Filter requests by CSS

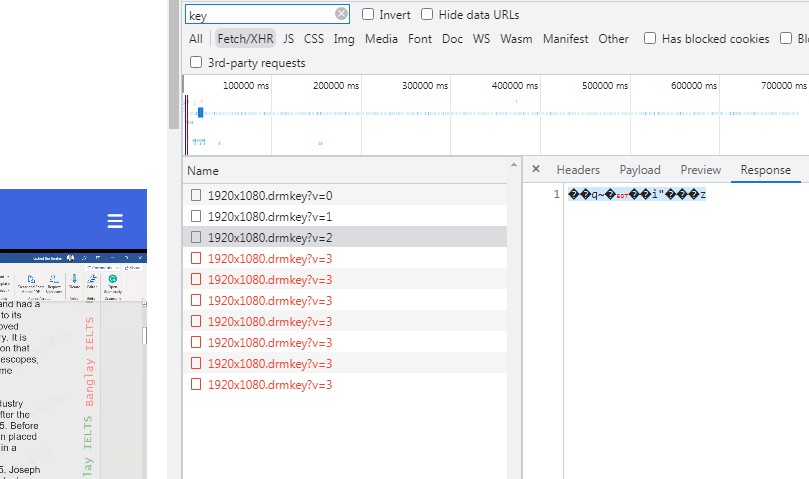(x=314, y=39)
